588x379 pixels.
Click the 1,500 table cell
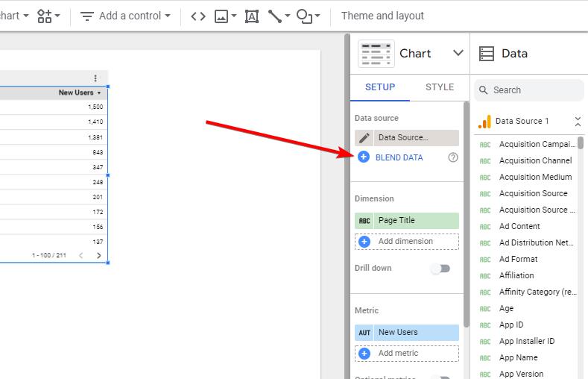95,107
